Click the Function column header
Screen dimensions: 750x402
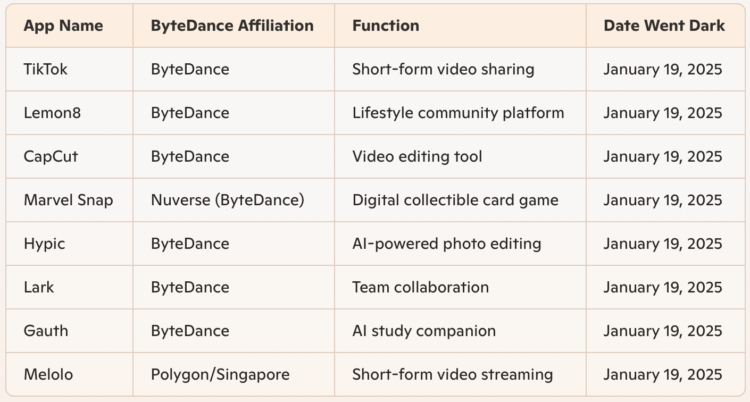click(386, 26)
